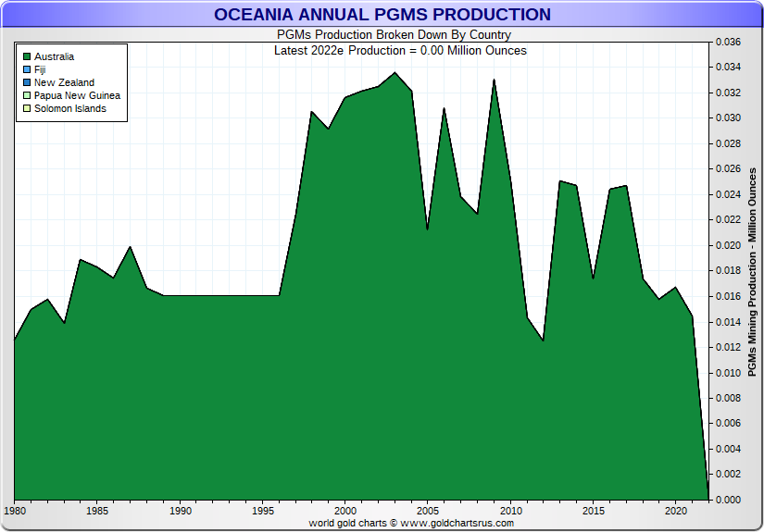This screenshot has height=532, width=764.
Task: Select the 'Papua New Guinea' legend label
Action: click(x=77, y=95)
